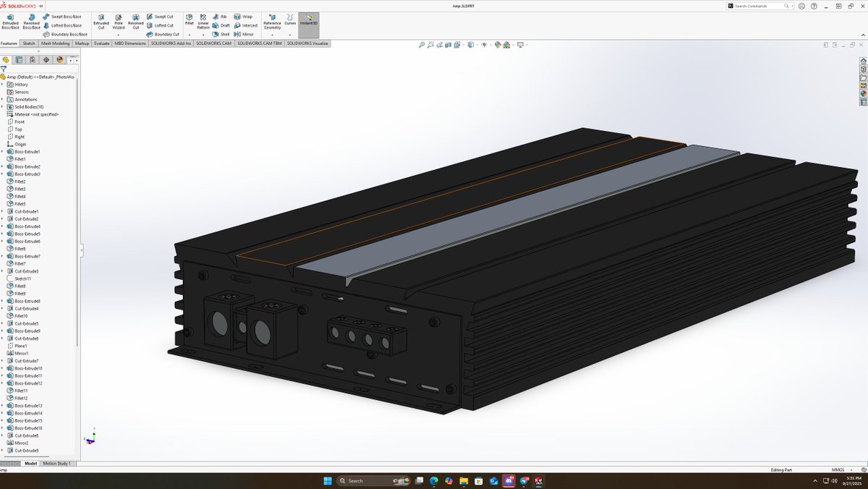Switch to the SOLIDWORKS CAM tab
The width and height of the screenshot is (868, 489).
point(213,43)
